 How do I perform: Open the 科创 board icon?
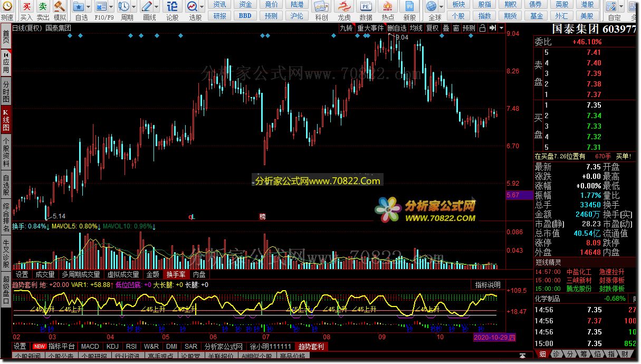click(321, 7)
